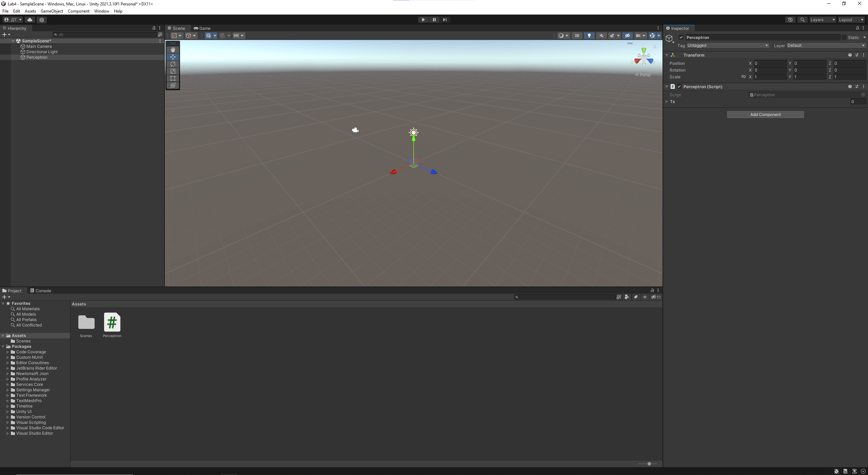Open the GameObject menu

(x=52, y=11)
